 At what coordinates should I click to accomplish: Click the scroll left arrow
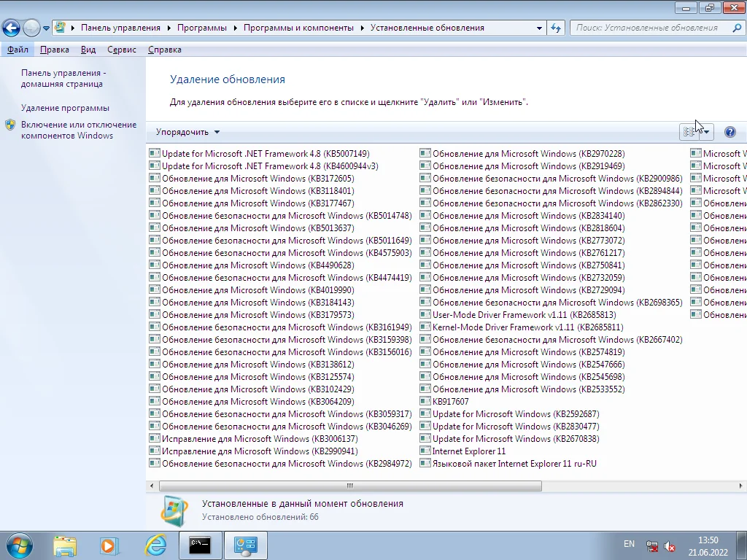click(x=152, y=486)
